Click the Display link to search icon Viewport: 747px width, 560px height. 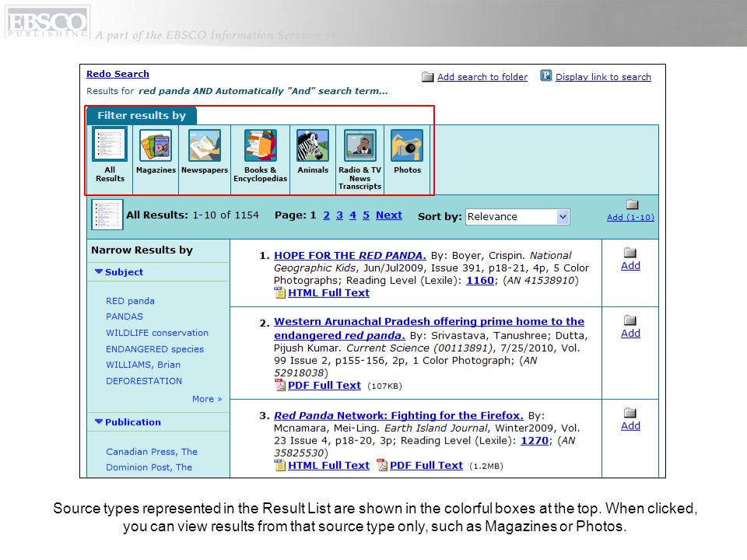point(546,75)
